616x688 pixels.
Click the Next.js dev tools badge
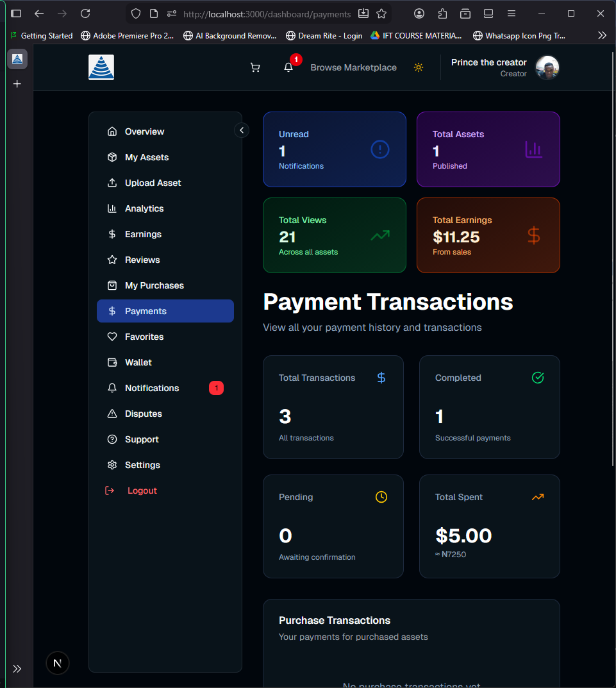point(58,663)
